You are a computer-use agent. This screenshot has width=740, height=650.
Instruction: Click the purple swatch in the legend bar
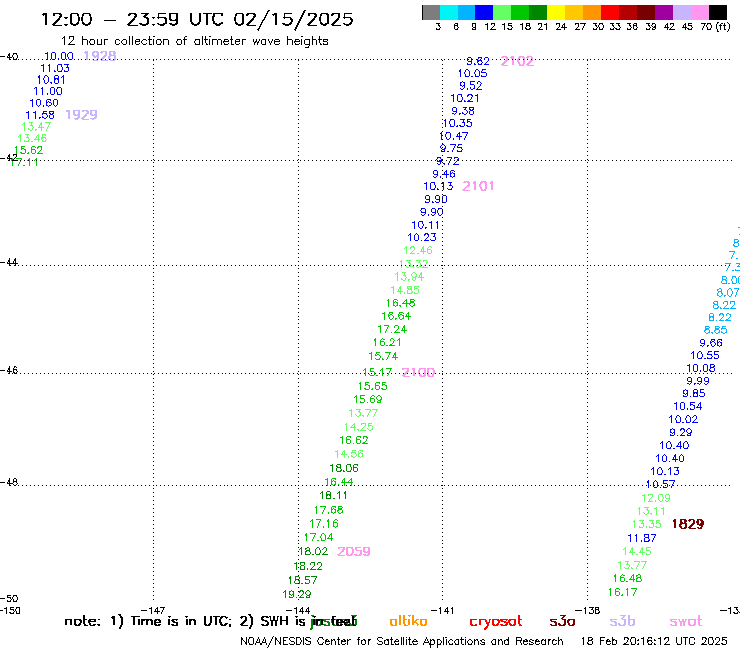point(664,12)
